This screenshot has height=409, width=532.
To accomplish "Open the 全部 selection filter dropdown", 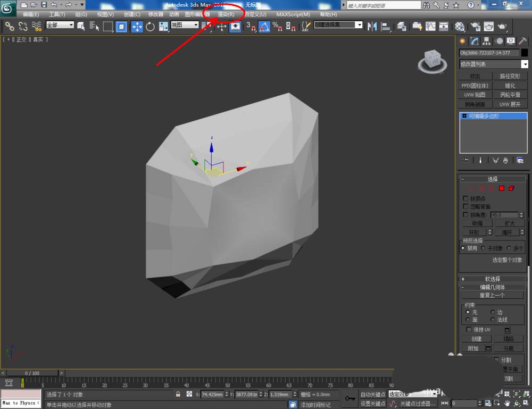I will 60,25.
